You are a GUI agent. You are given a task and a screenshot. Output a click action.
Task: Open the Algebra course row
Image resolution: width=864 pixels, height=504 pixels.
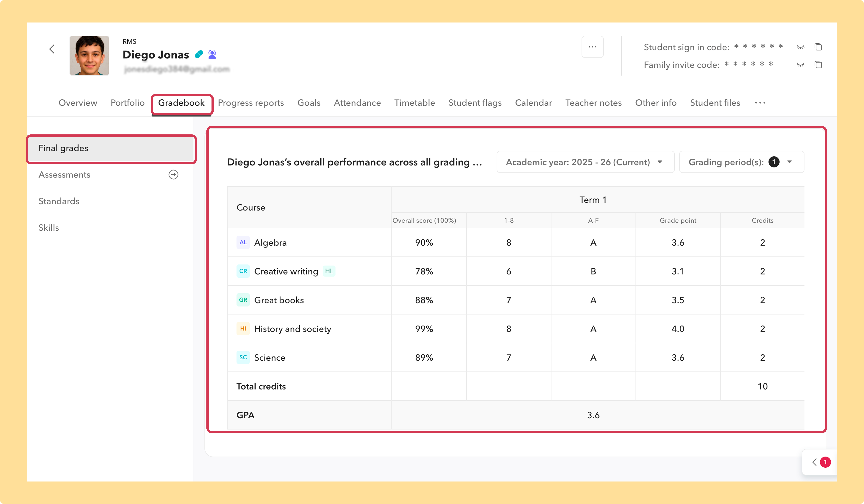click(x=271, y=243)
